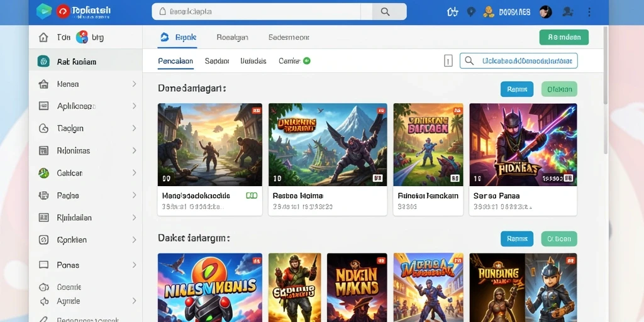This screenshot has height=322, width=644.
Task: Select the Sapdon sub-tab
Action: (217, 61)
